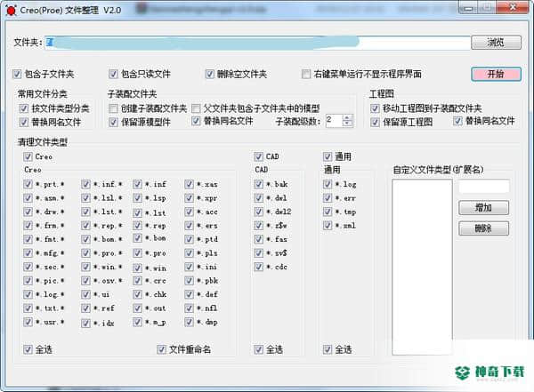
Task: Click the 文件夹 folder path input field
Action: pyautogui.click(x=257, y=43)
